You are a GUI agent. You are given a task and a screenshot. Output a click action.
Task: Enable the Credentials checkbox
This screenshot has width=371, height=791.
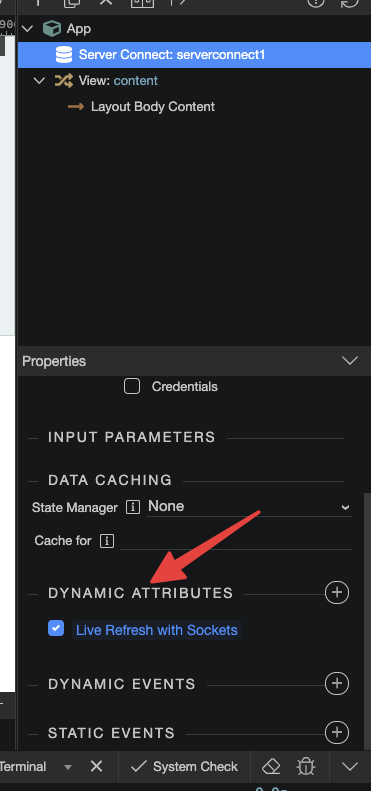pyautogui.click(x=132, y=386)
